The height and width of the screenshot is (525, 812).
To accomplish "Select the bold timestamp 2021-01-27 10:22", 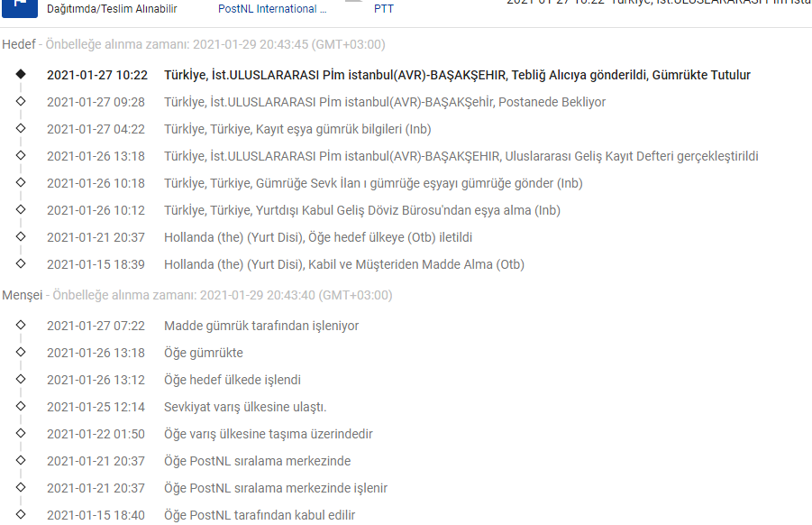I will (x=97, y=75).
